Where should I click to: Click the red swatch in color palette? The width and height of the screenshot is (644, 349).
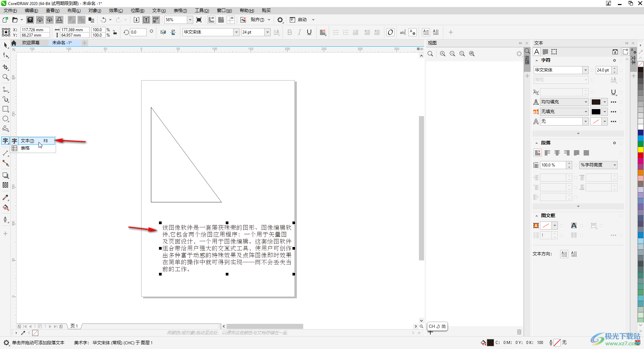pyautogui.click(x=641, y=156)
